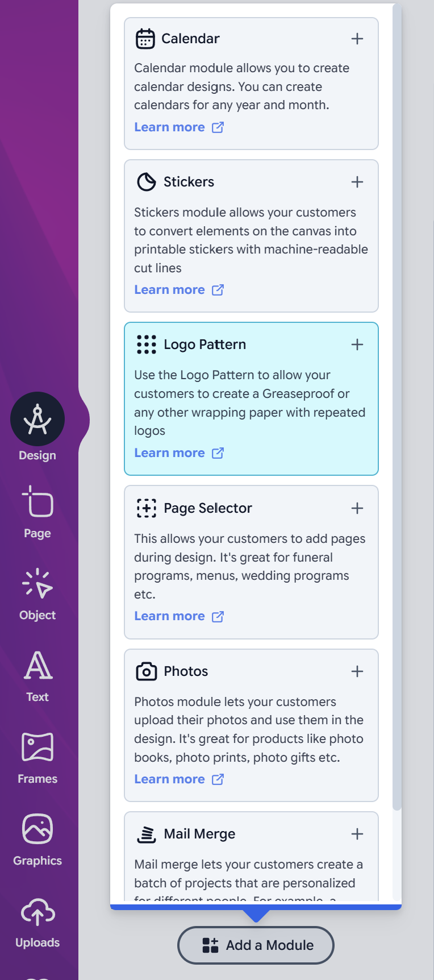The height and width of the screenshot is (980, 434).
Task: Open Learn more for the Photos module
Action: pyautogui.click(x=170, y=779)
